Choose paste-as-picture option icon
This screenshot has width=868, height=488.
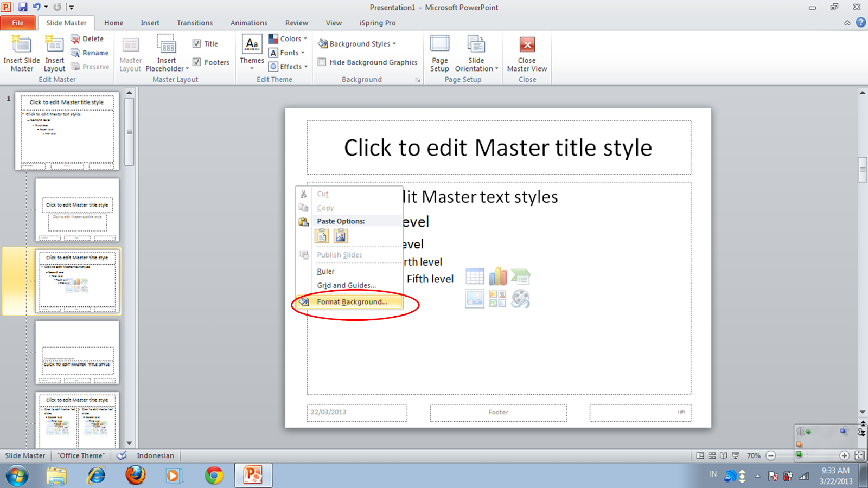[x=340, y=235]
